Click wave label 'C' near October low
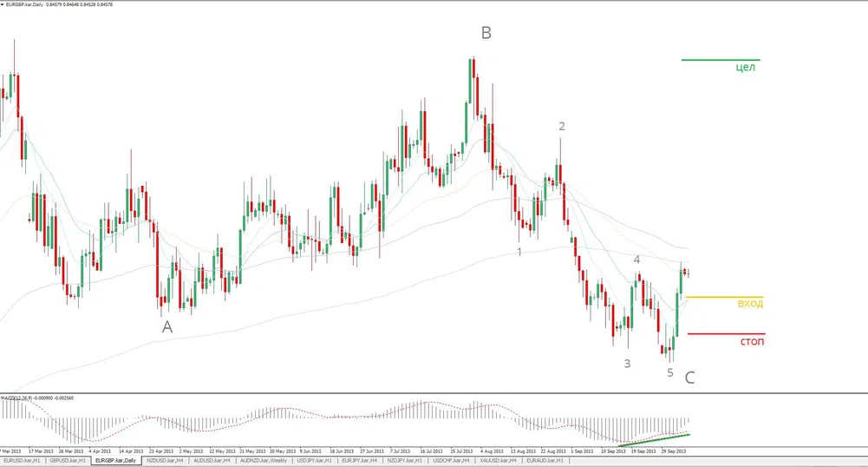The image size is (868, 467). pyautogui.click(x=689, y=378)
